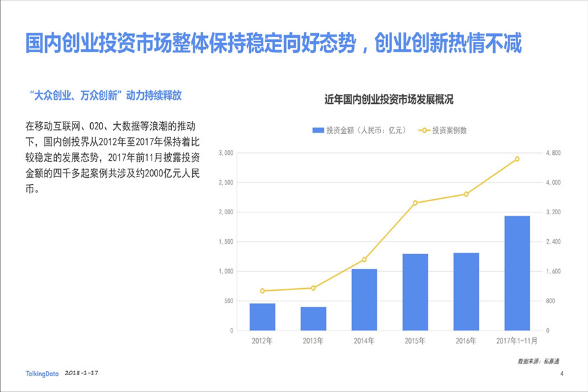Click the 2015 yellow line data point

[415, 203]
